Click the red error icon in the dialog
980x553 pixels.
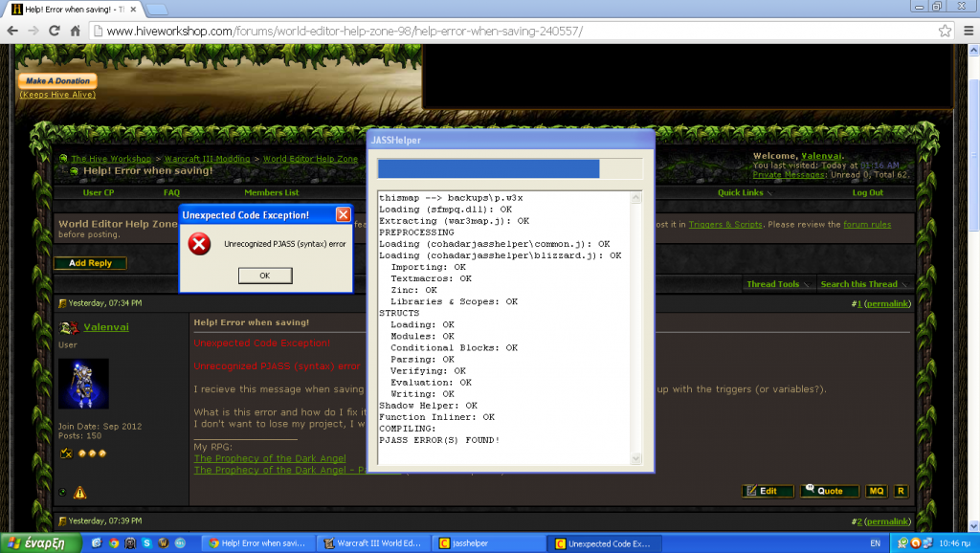tap(199, 244)
